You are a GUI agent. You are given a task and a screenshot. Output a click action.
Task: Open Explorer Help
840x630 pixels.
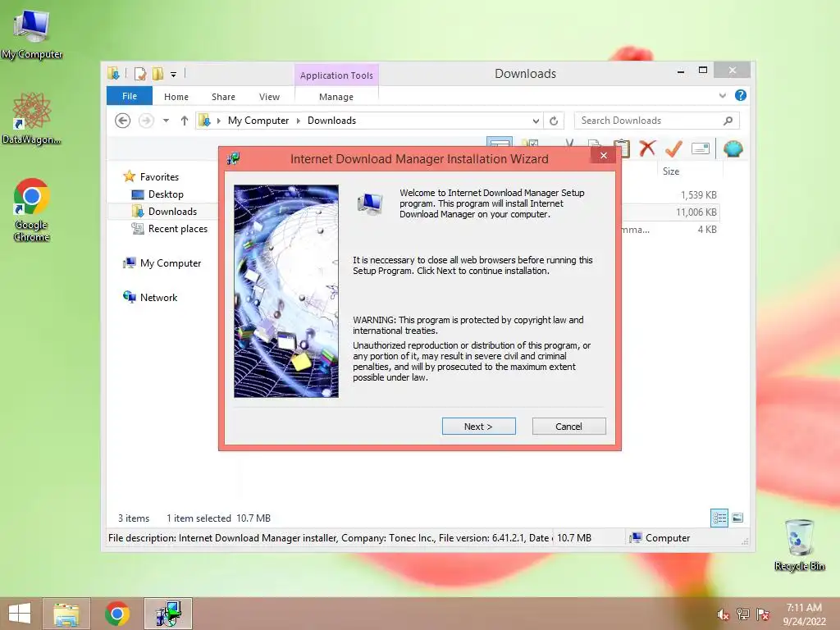pos(741,95)
